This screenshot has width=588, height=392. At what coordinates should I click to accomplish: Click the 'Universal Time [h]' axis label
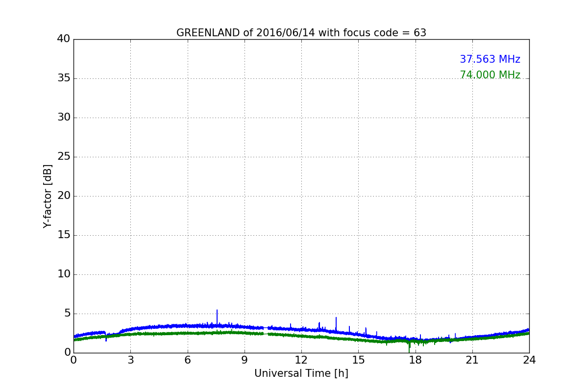(301, 373)
